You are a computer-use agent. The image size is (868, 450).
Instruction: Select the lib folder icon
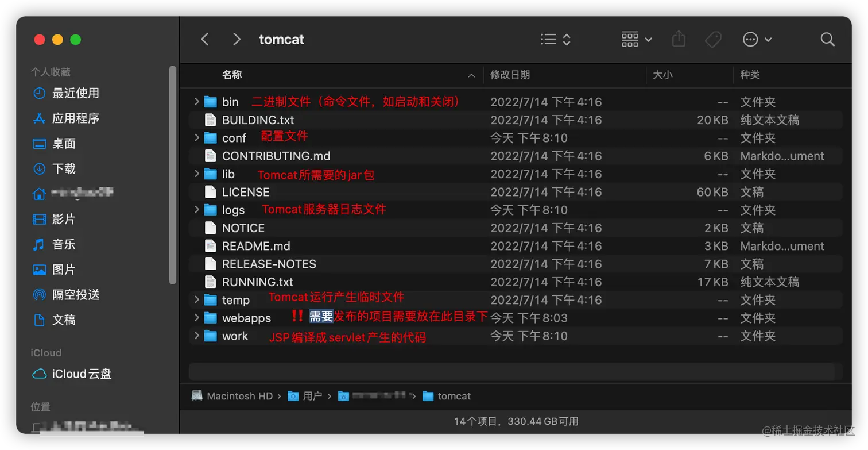point(211,174)
